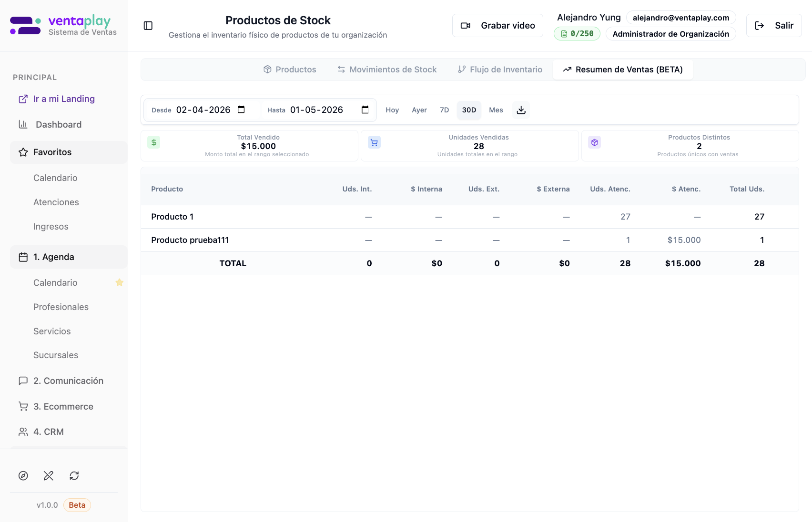Click the compass icon in sidebar footer
Image resolution: width=812 pixels, height=522 pixels.
pyautogui.click(x=23, y=476)
